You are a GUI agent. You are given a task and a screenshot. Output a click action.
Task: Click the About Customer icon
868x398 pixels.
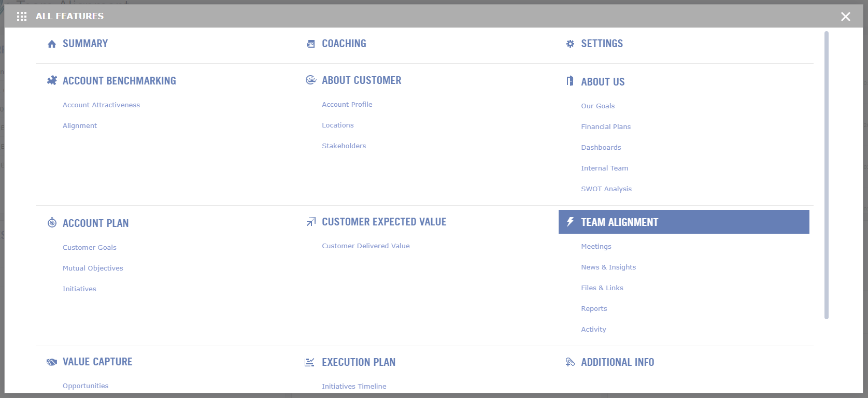[x=311, y=80]
